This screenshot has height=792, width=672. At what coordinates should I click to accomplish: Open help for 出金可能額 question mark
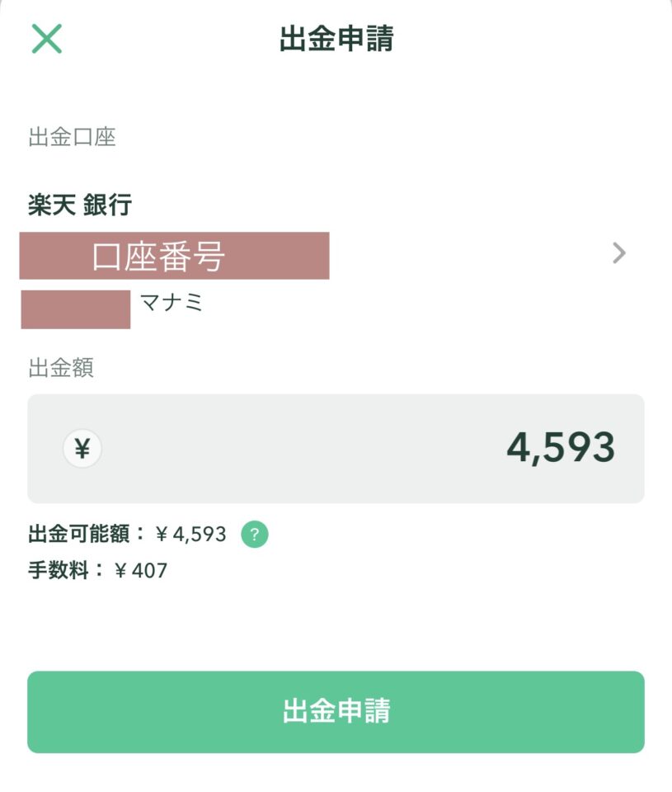(x=255, y=534)
